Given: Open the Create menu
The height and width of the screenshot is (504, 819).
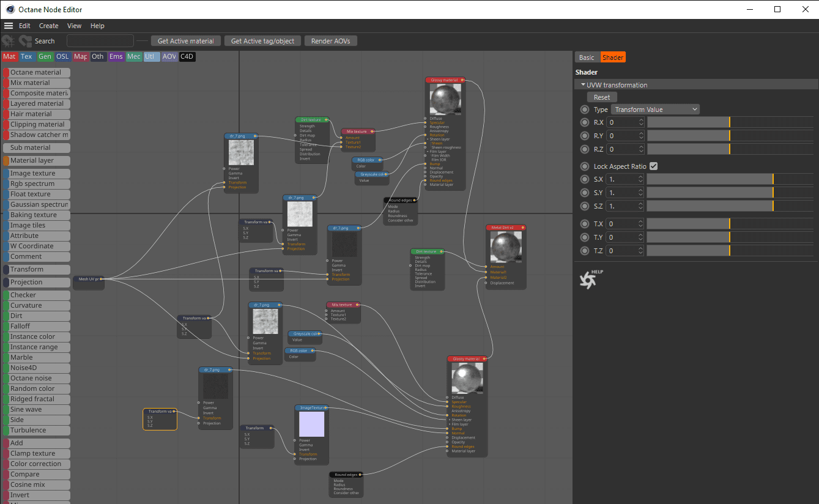Looking at the screenshot, I should coord(49,26).
